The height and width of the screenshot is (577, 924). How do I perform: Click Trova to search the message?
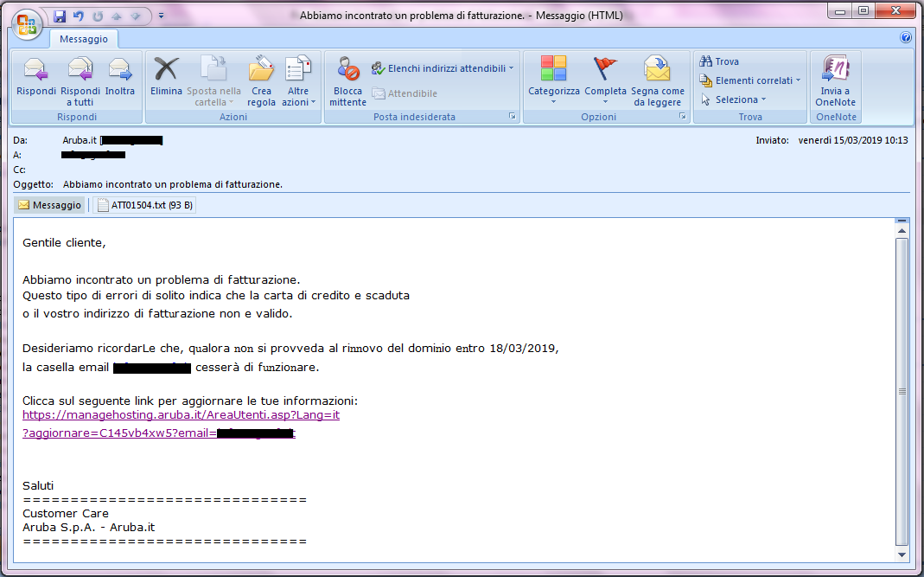[x=719, y=61]
